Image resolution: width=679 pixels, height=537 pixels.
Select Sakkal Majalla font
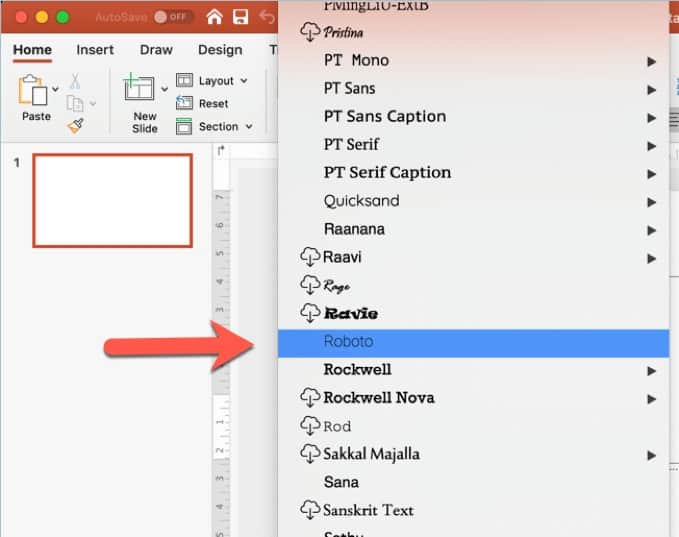pyautogui.click(x=473, y=455)
